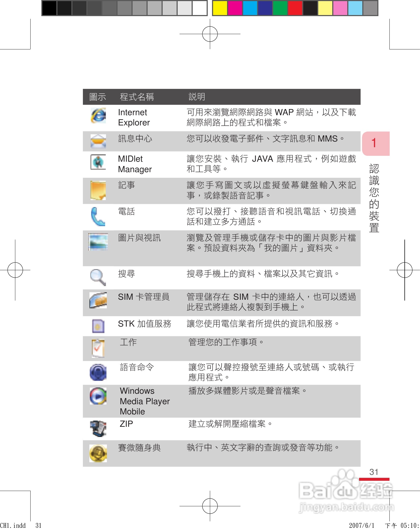The width and height of the screenshot is (420, 531).
Task: Click the green color bar swatch
Action: click(280, 8)
